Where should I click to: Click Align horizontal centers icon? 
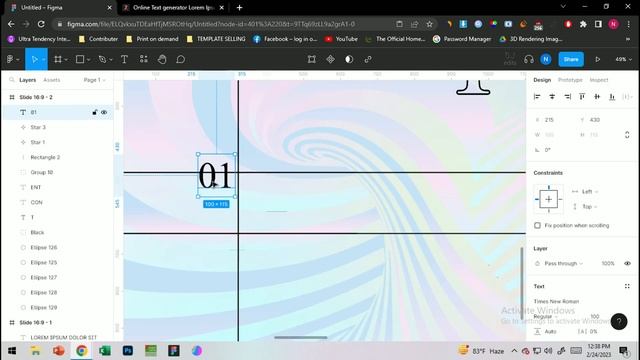pos(552,97)
